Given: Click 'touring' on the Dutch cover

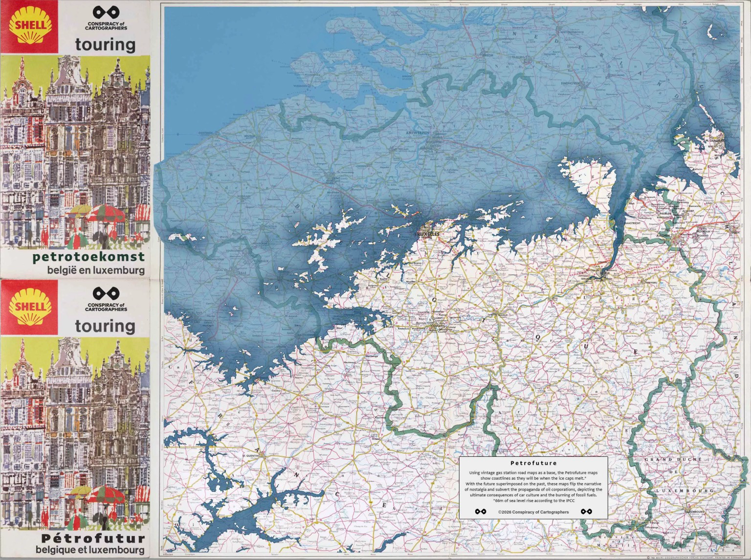Looking at the screenshot, I should pos(105,45).
